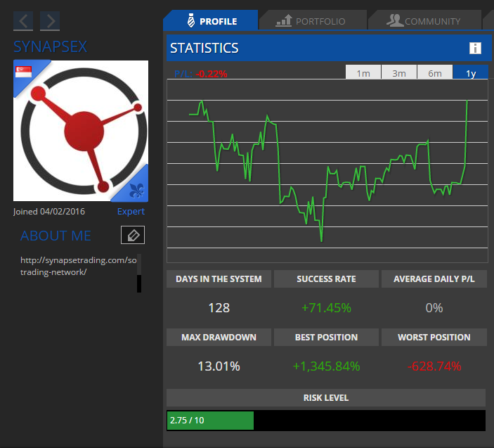Screen dimensions: 494x448
Task: Open the synapsetrading.com link in About Me
Action: pos(79,266)
